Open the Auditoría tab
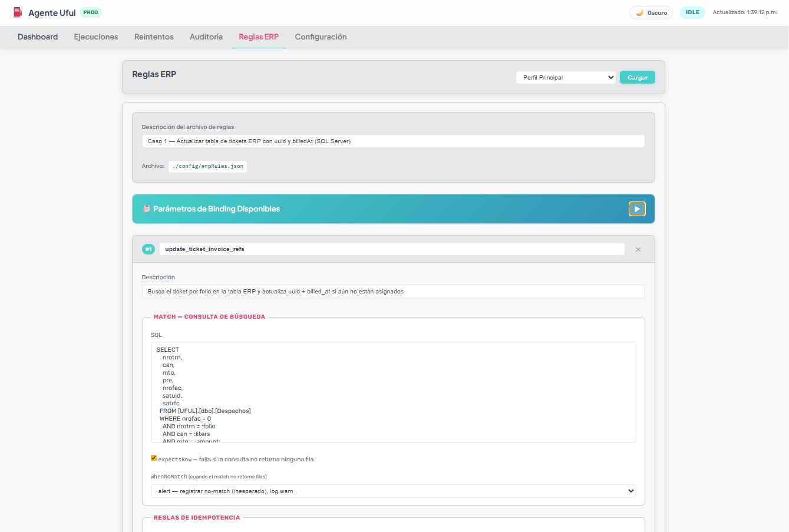The height and width of the screenshot is (532, 789). click(x=206, y=37)
